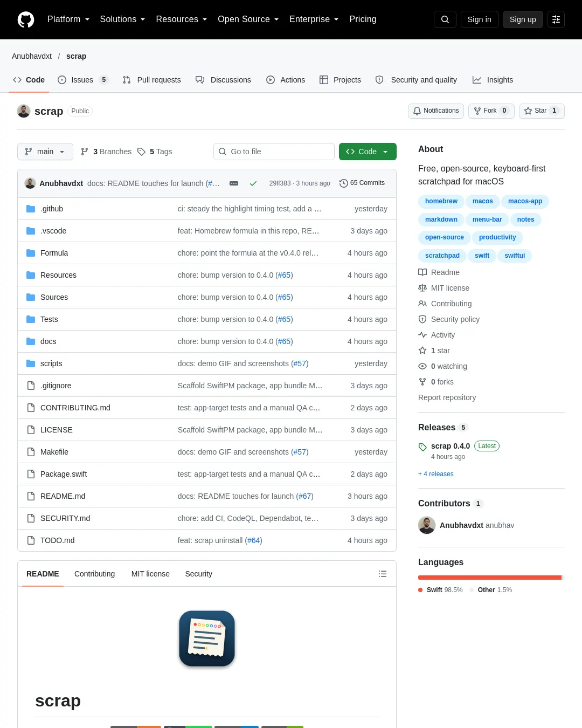Image resolution: width=582 pixels, height=728 pixels.
Task: Open the Enterprise dropdown menu
Action: 314,19
